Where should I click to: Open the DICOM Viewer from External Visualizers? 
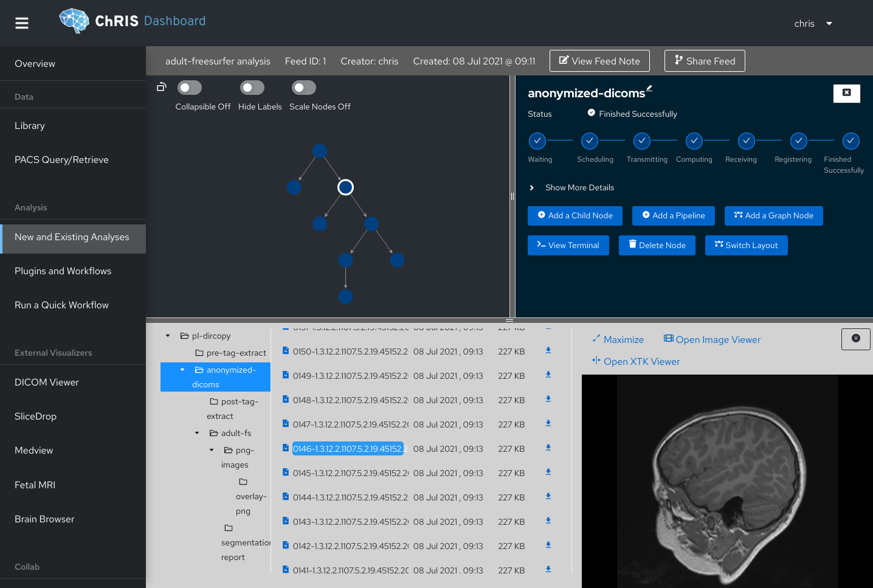click(x=46, y=382)
